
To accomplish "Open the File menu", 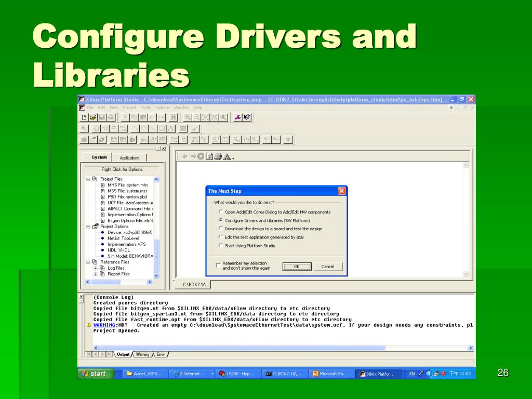I will [90, 108].
